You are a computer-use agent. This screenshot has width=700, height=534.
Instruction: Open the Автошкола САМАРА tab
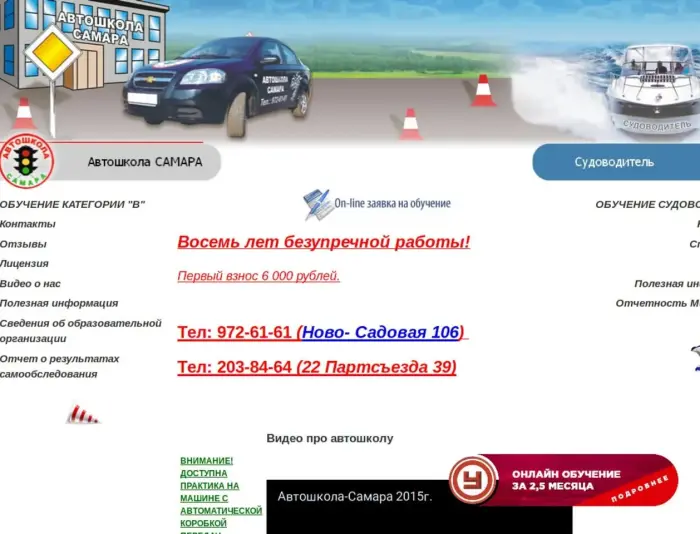[144, 162]
